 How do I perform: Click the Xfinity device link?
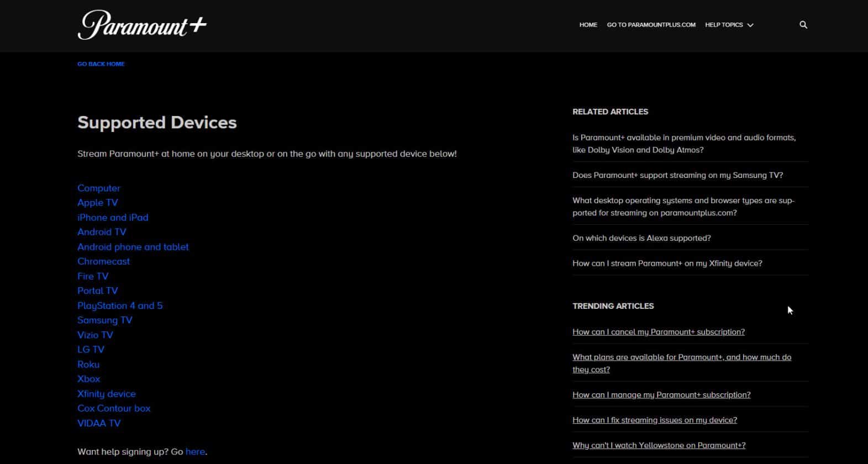(x=106, y=394)
